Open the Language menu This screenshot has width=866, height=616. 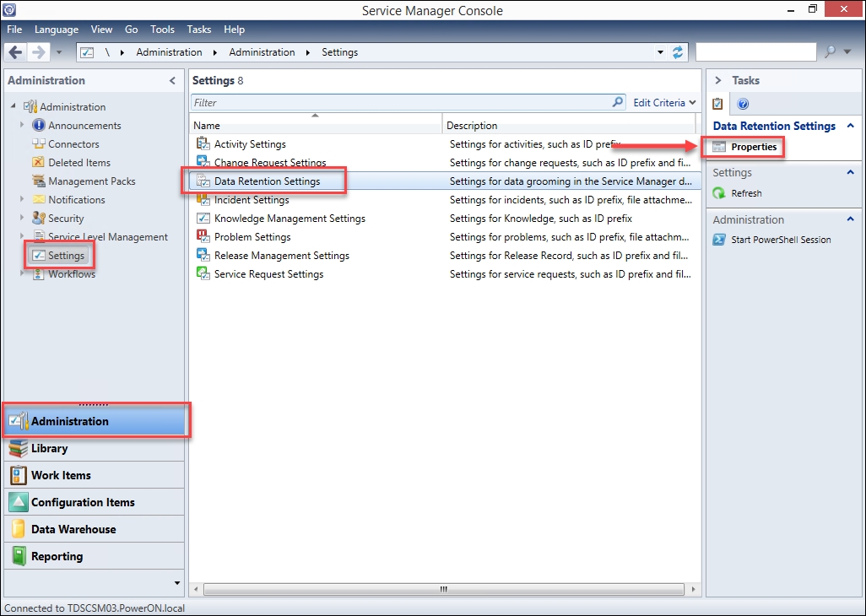57,30
